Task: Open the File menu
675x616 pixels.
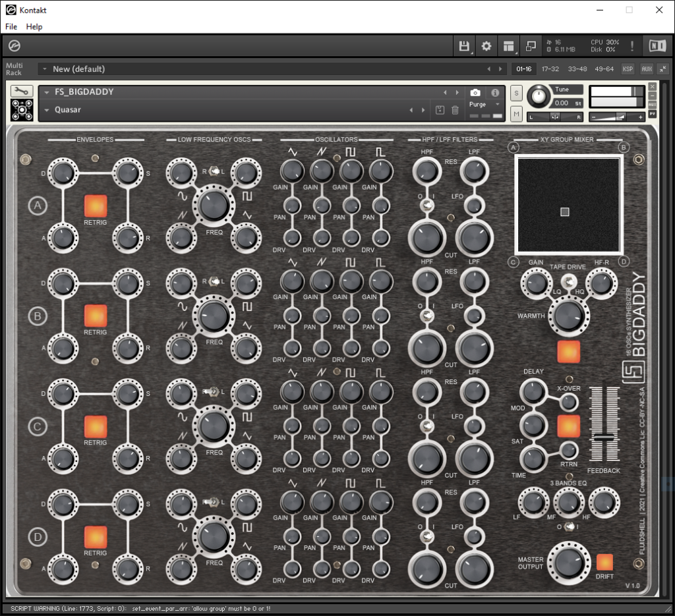Action: (11, 26)
